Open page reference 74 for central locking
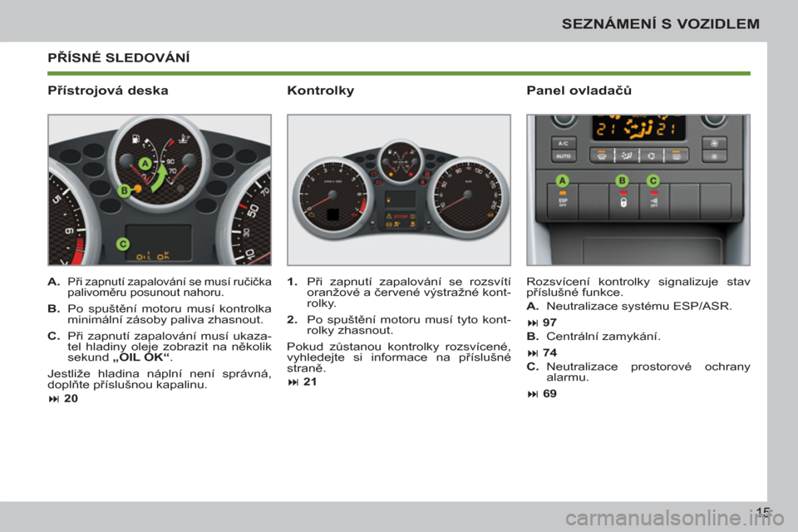This screenshot has width=798, height=532. click(x=549, y=352)
